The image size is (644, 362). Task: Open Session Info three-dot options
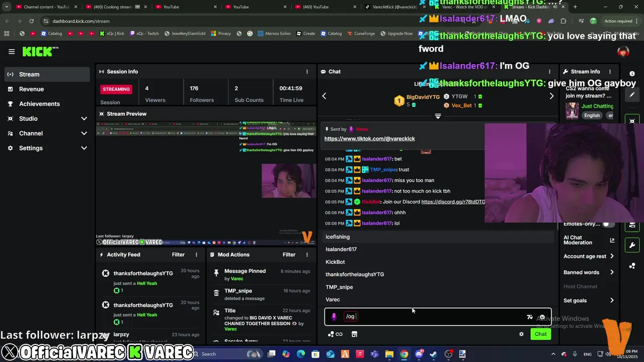(x=307, y=71)
